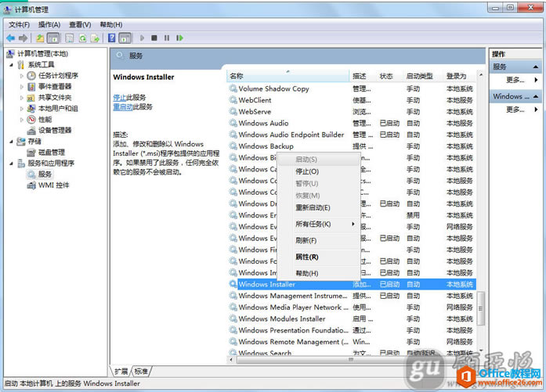Collapse the 服务 section in actions pane
Viewport: 546px width, 392px height.
click(x=536, y=67)
